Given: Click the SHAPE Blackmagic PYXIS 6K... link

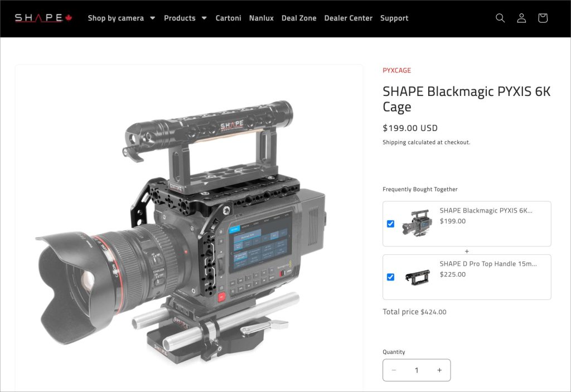Looking at the screenshot, I should tap(486, 211).
